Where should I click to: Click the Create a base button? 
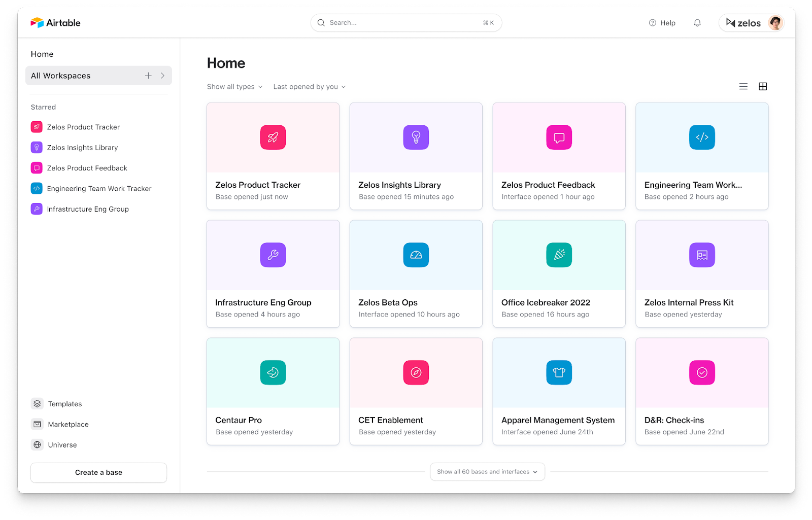98,472
